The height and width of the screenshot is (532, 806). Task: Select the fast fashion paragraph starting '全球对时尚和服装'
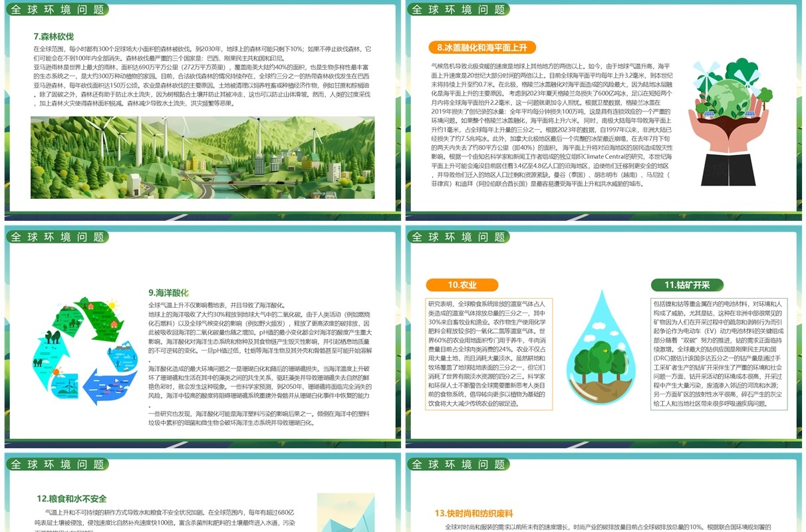pos(602,527)
